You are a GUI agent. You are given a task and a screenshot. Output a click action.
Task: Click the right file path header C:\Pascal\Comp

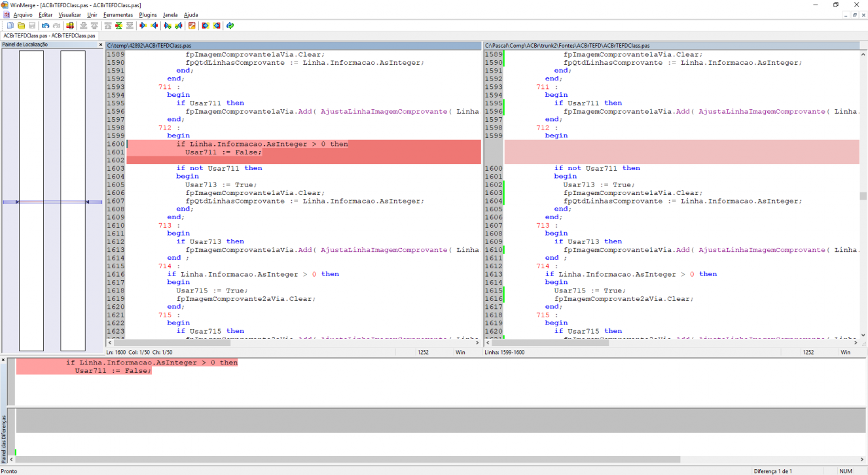coord(672,46)
